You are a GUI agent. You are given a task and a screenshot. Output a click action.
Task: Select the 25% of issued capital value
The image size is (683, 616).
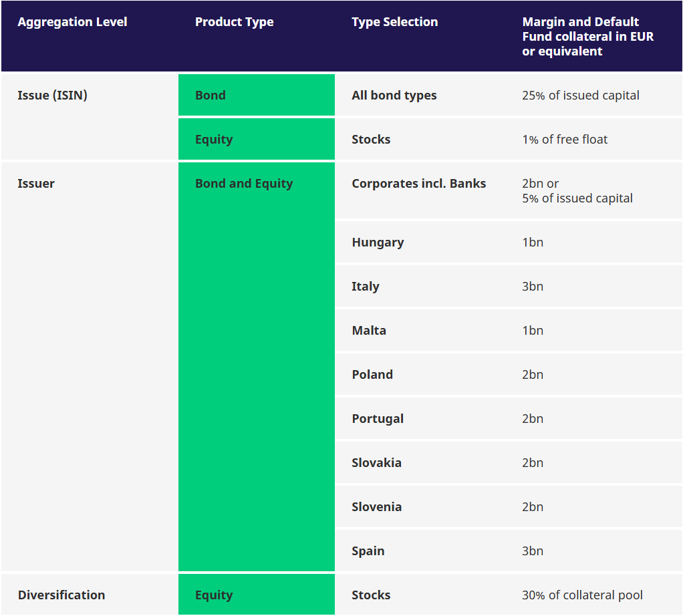coord(580,95)
